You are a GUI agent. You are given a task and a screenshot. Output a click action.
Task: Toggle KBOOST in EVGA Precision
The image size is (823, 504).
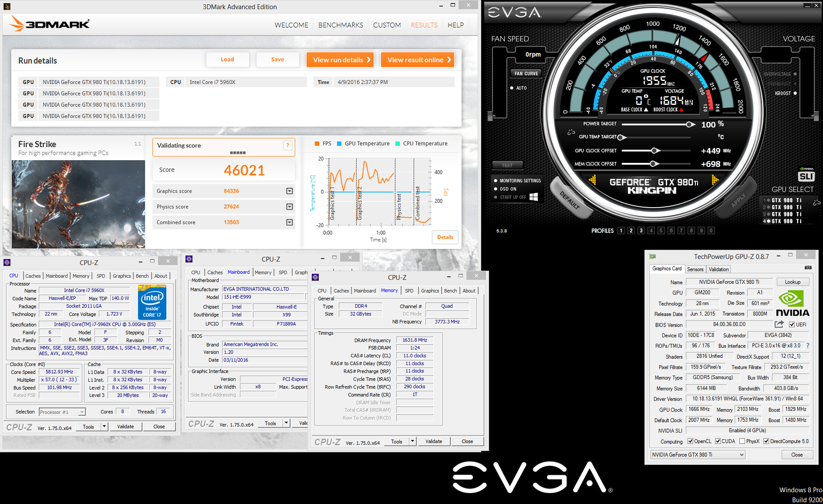[x=795, y=93]
